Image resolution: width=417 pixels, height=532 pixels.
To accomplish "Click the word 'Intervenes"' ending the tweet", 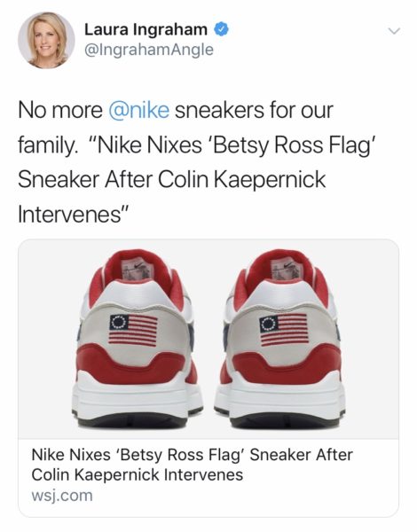I will point(73,215).
